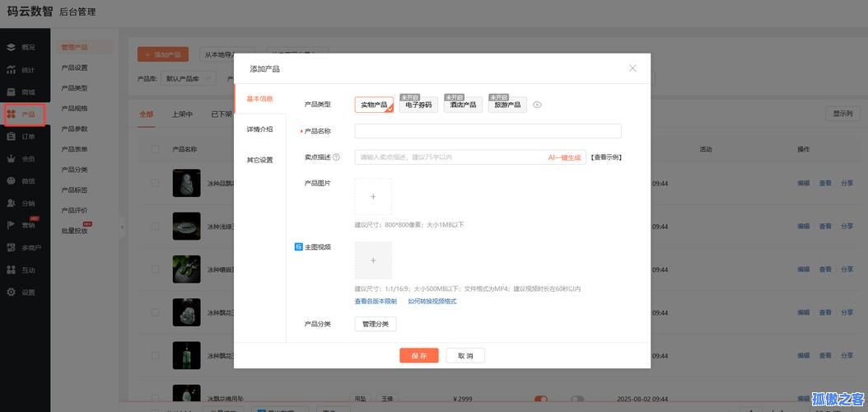Toggle the orange switch in ¥2999 row
This screenshot has height=412, width=868.
point(541,399)
